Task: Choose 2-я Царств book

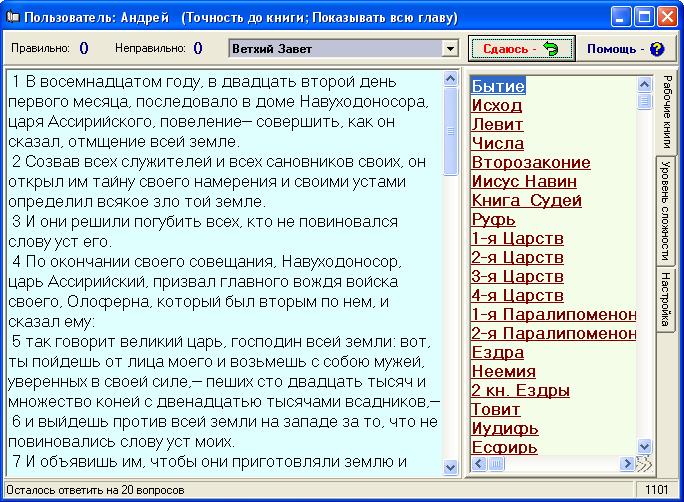Action: point(517,257)
